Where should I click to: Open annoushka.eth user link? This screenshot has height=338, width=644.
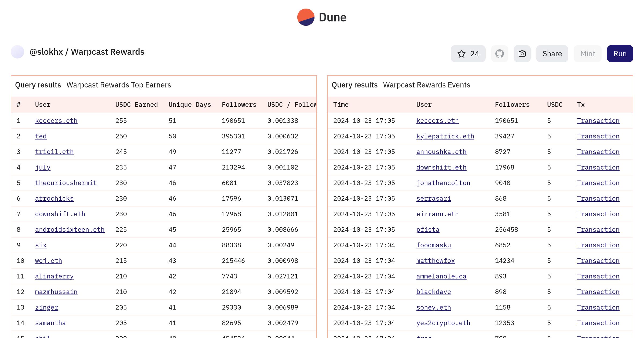(x=441, y=152)
